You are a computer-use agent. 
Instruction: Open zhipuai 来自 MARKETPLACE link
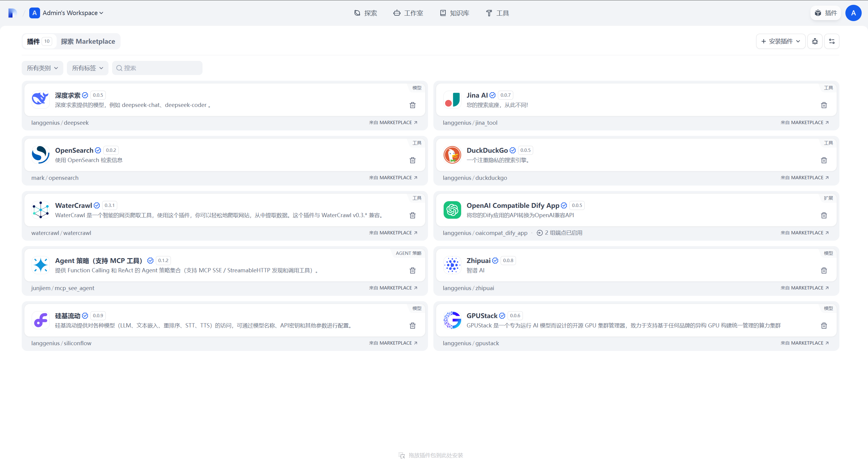click(x=805, y=288)
